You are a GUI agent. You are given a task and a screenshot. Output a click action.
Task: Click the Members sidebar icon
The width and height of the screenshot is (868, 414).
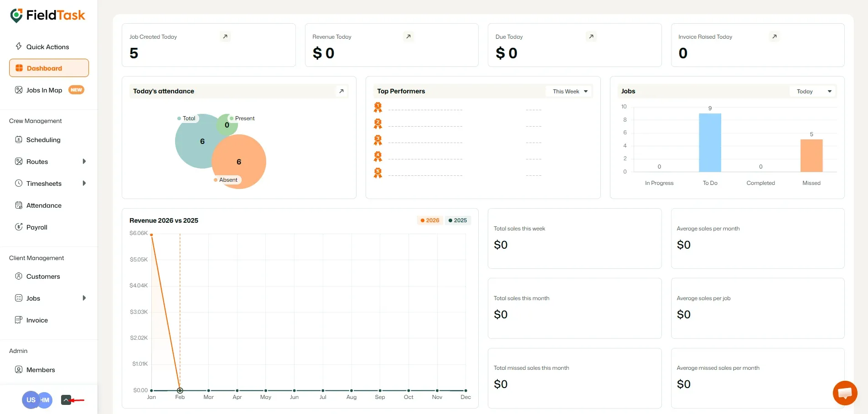point(19,369)
